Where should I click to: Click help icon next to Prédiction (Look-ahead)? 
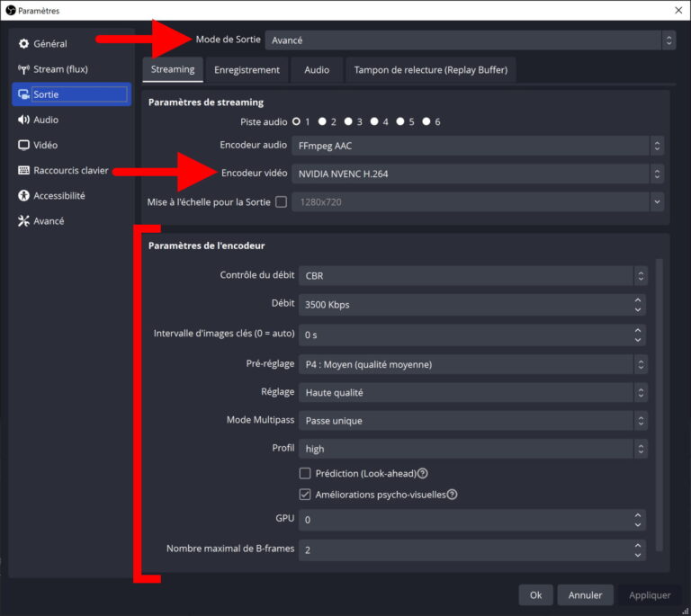pyautogui.click(x=423, y=473)
